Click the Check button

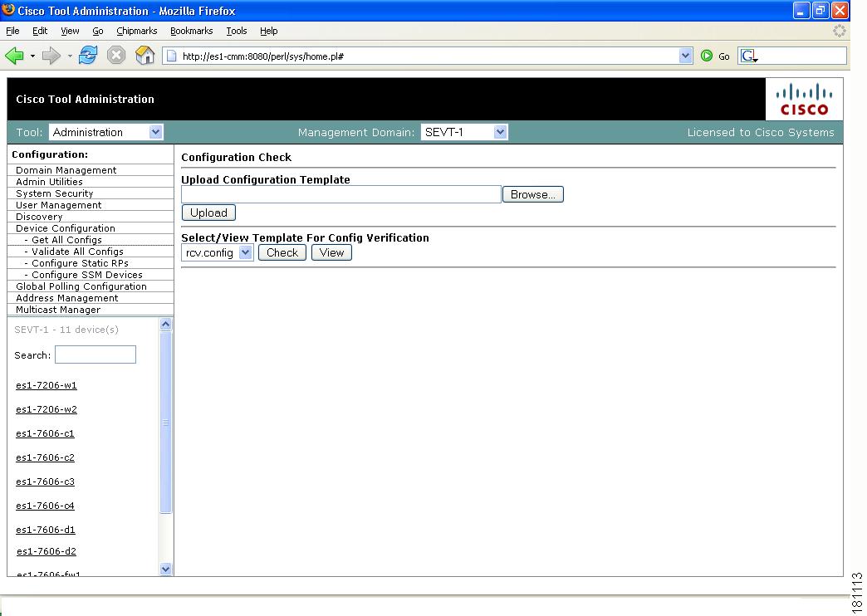click(282, 252)
